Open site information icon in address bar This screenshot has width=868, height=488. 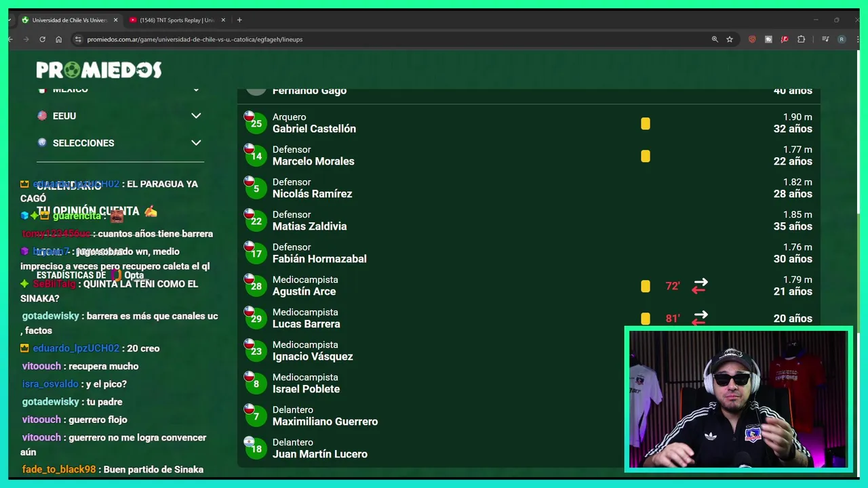click(78, 39)
